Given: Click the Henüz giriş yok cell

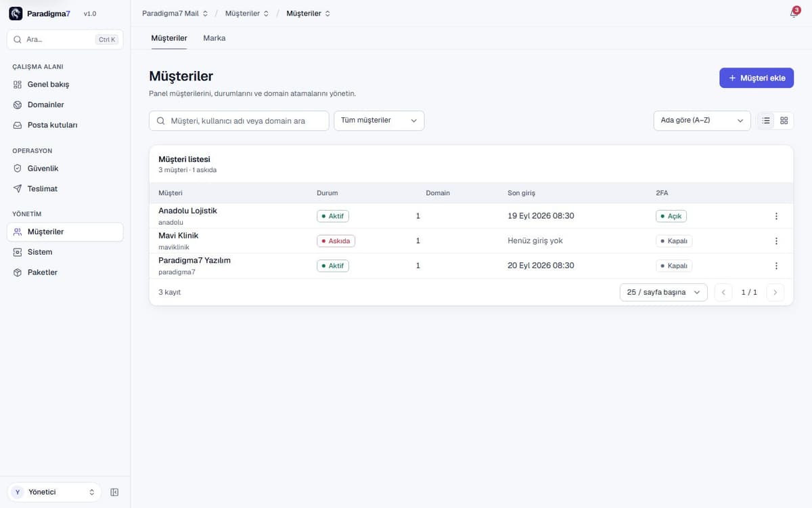Looking at the screenshot, I should click(535, 240).
